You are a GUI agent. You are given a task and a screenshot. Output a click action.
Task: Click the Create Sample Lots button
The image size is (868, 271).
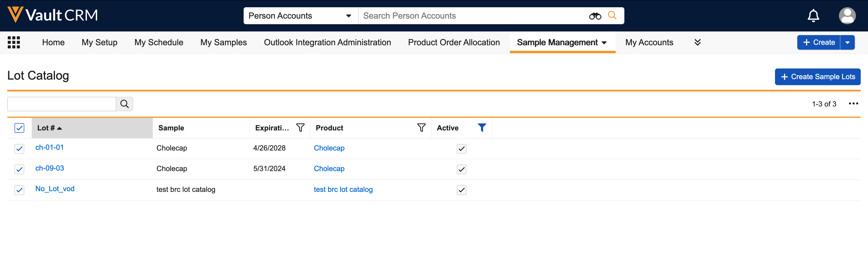(x=817, y=77)
